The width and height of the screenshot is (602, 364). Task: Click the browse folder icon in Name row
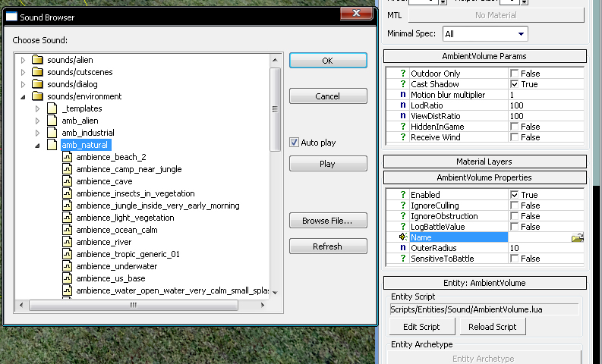pos(578,237)
